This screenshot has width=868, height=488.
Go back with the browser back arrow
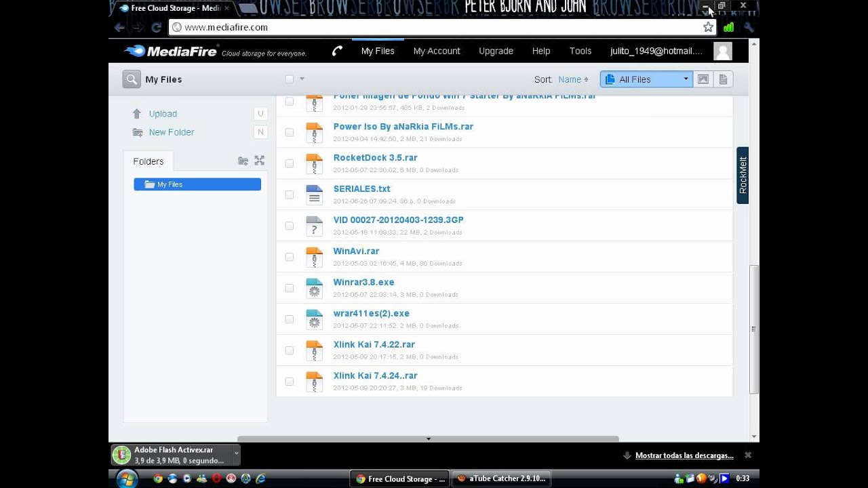(x=120, y=27)
